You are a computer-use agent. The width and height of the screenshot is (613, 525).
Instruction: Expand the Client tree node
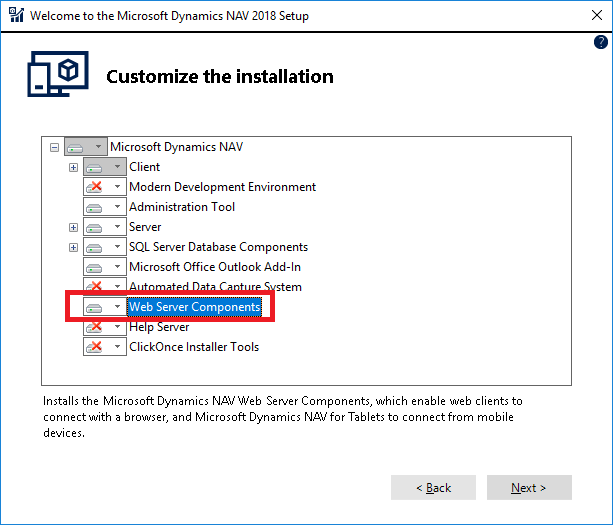click(x=73, y=167)
